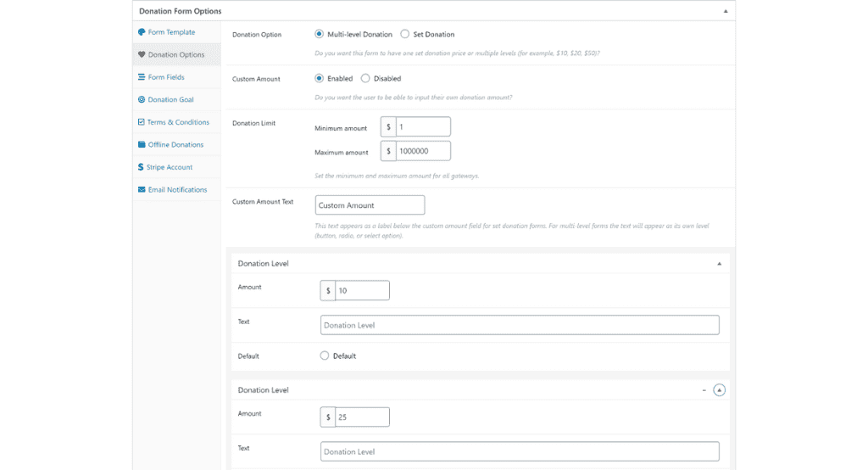The height and width of the screenshot is (470, 868).
Task: Mark the $10 donation level as Default
Action: (325, 355)
